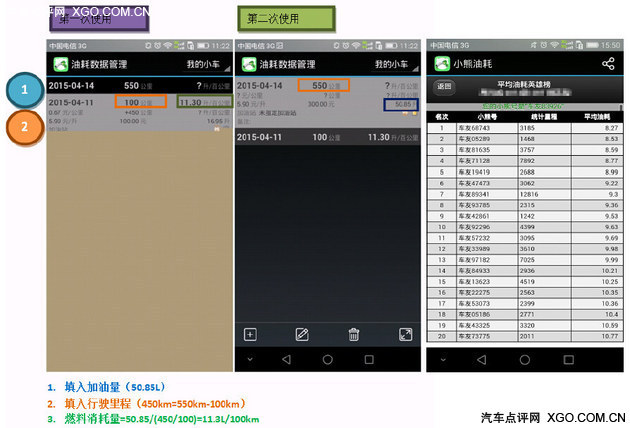Tap the edit pencil icon in middle phone toolbar
The image size is (630, 428).
coord(302,334)
